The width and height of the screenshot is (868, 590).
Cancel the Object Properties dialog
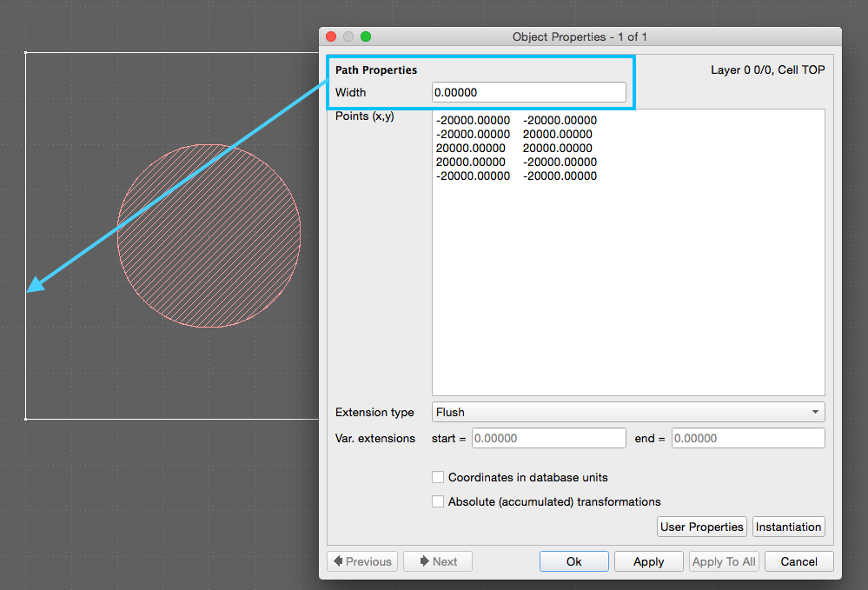798,560
